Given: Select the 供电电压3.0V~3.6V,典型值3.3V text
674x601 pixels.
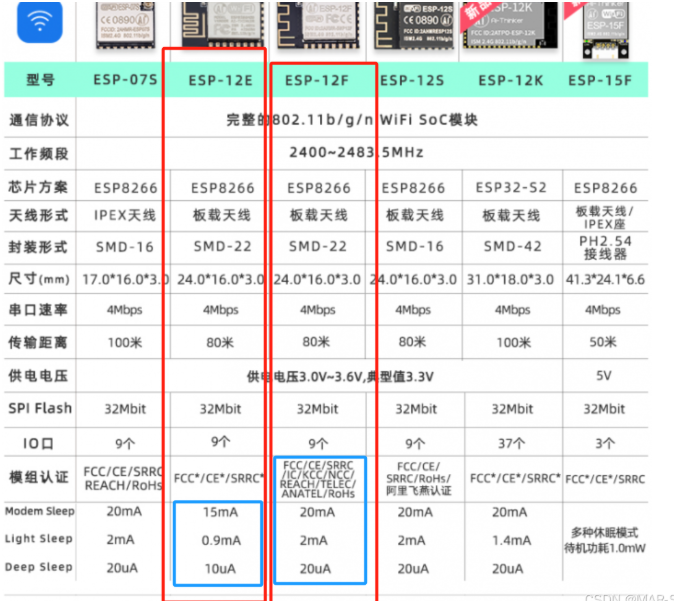Looking at the screenshot, I should [x=340, y=377].
